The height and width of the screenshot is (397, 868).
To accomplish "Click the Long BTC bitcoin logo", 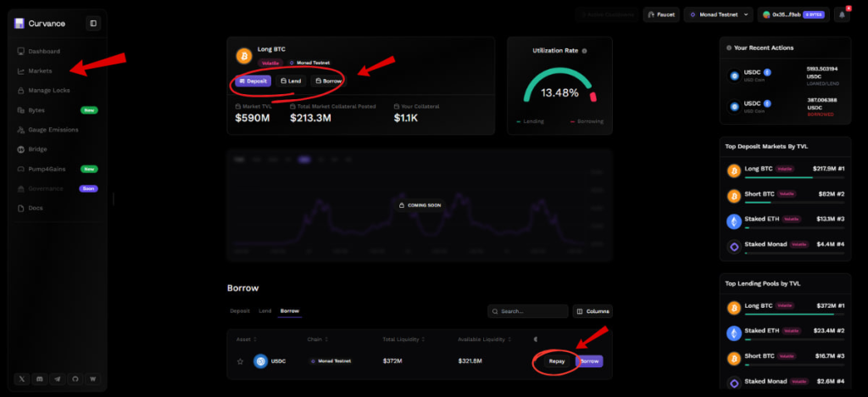I will (244, 55).
